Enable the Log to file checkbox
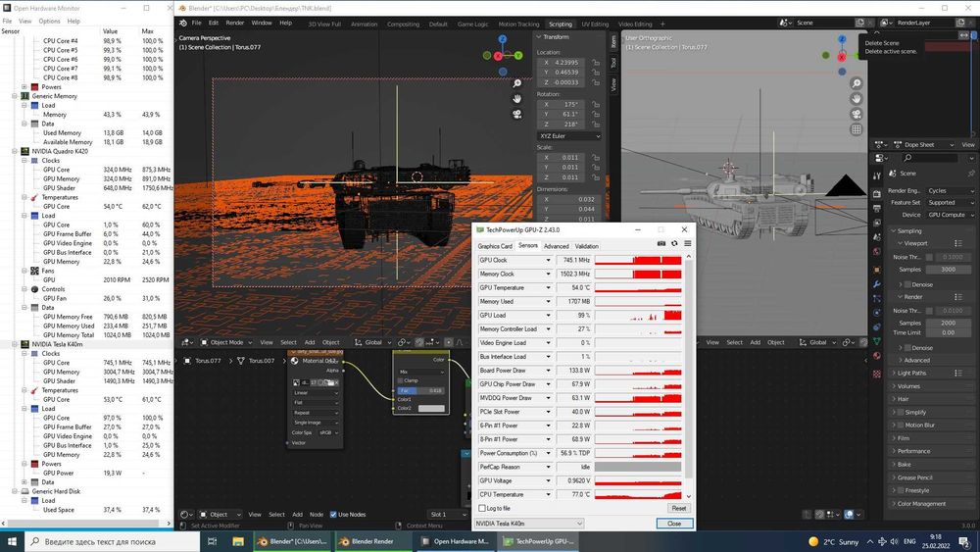 (482, 508)
